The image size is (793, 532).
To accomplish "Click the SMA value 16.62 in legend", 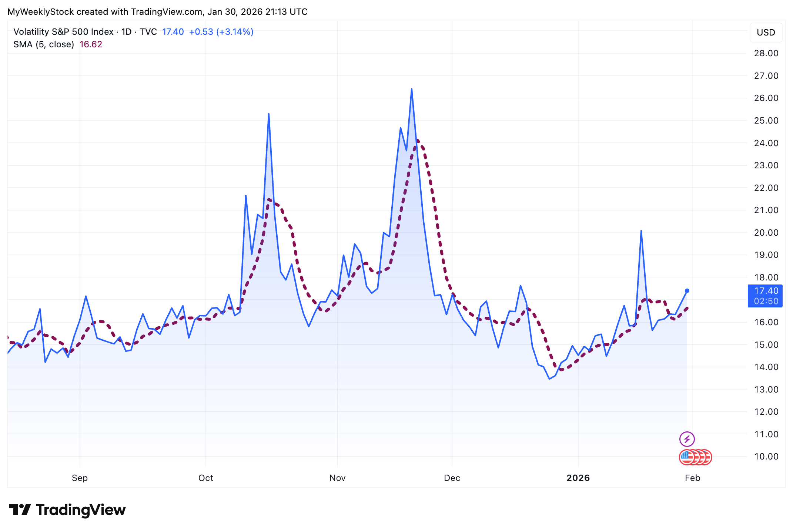I will point(91,44).
